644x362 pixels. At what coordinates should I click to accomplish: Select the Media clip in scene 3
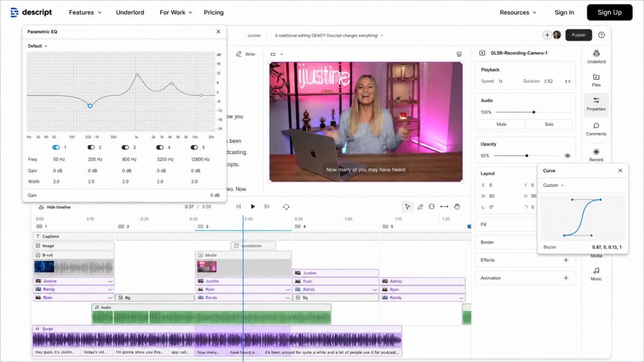244,264
